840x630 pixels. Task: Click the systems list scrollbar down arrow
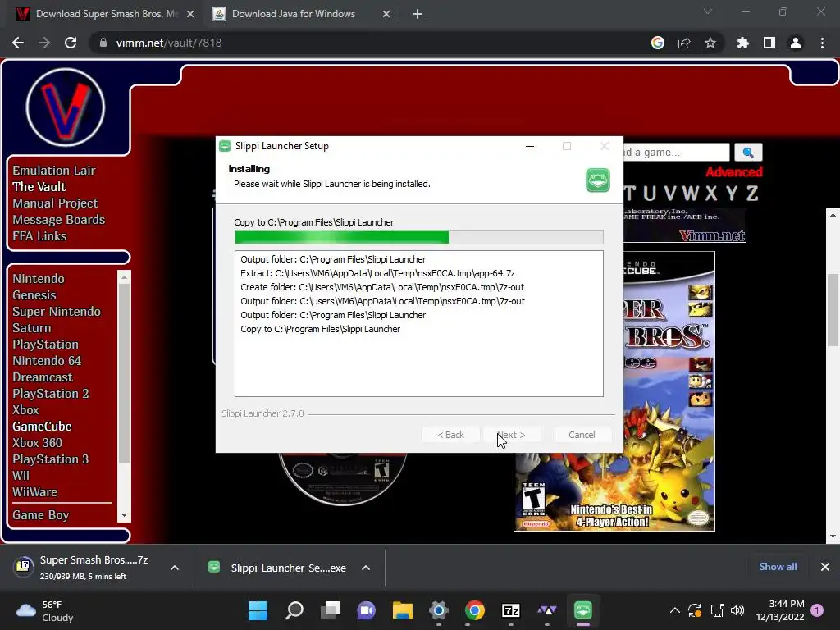pyautogui.click(x=125, y=515)
